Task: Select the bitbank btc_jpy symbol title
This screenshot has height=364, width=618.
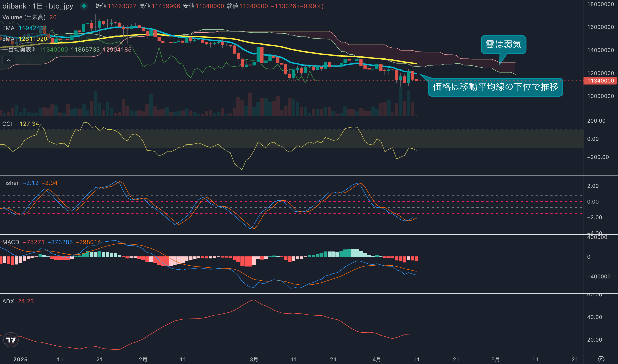Action: (37, 6)
